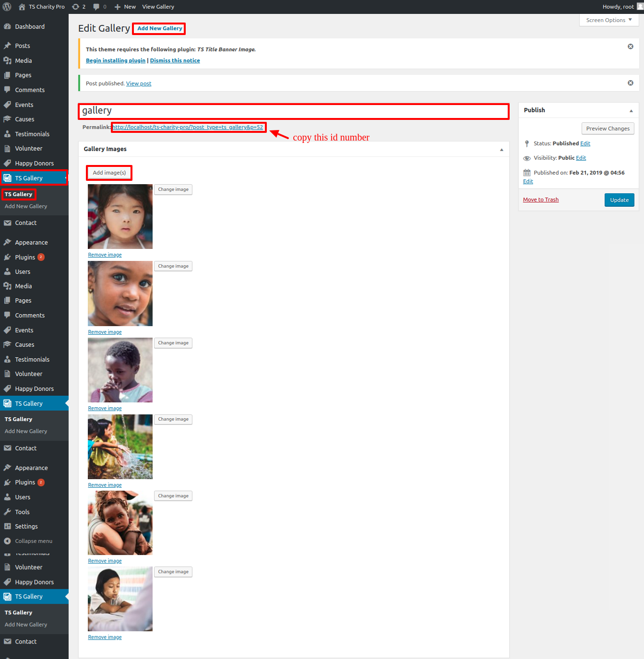
Task: Collapse the Gallery Images panel
Action: coord(501,149)
